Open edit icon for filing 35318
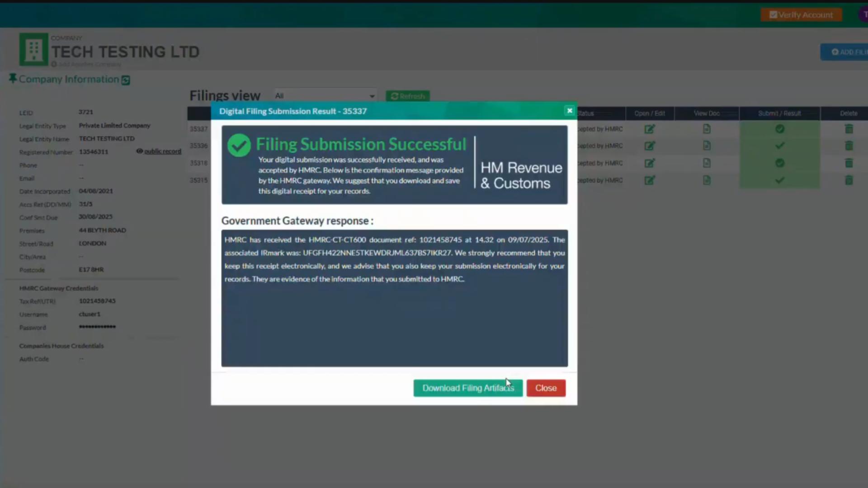This screenshot has width=868, height=488. [x=649, y=163]
